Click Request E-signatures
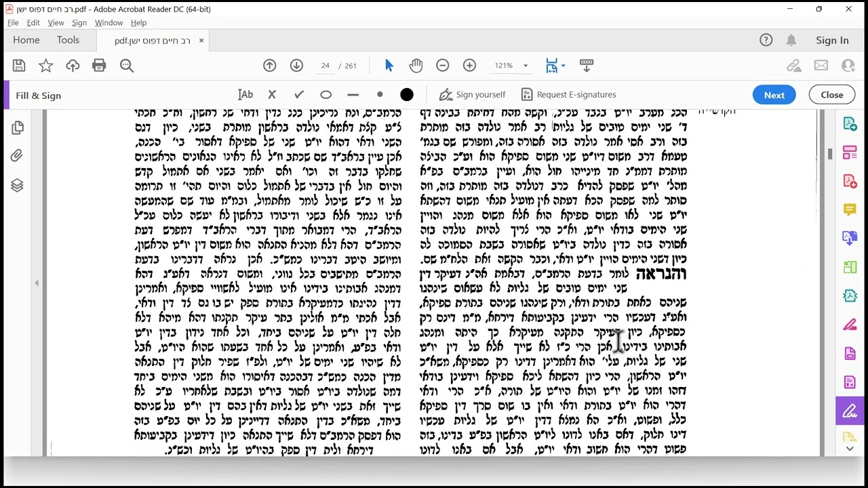868x488 pixels. pos(568,95)
